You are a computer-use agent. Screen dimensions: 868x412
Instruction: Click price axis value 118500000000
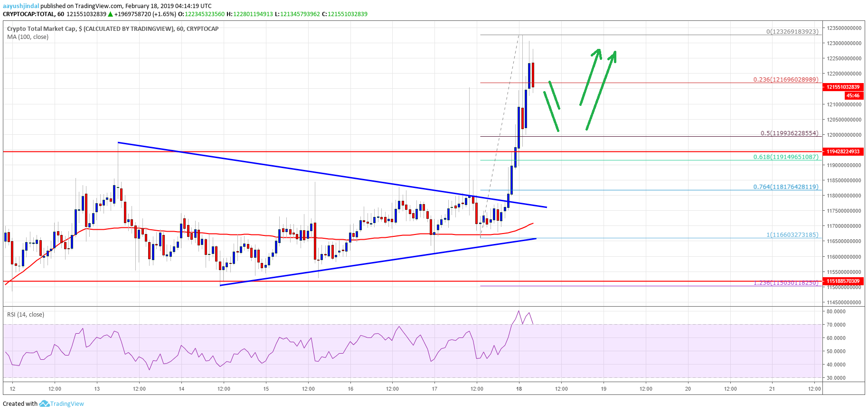click(844, 180)
